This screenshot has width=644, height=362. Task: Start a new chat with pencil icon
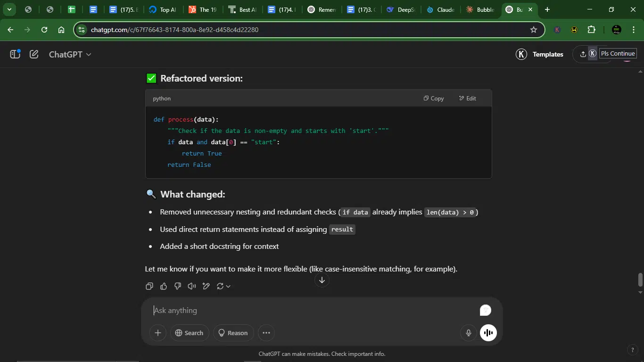pyautogui.click(x=34, y=54)
